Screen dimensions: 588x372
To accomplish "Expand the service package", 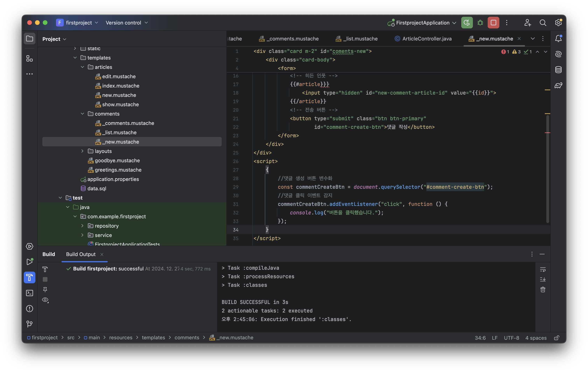I will [x=82, y=235].
